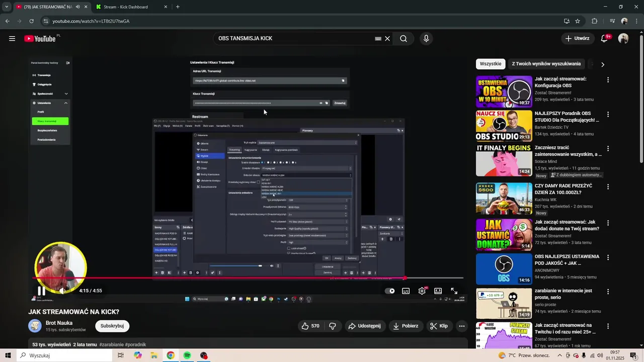Open File Explorer from the taskbar

154,355
